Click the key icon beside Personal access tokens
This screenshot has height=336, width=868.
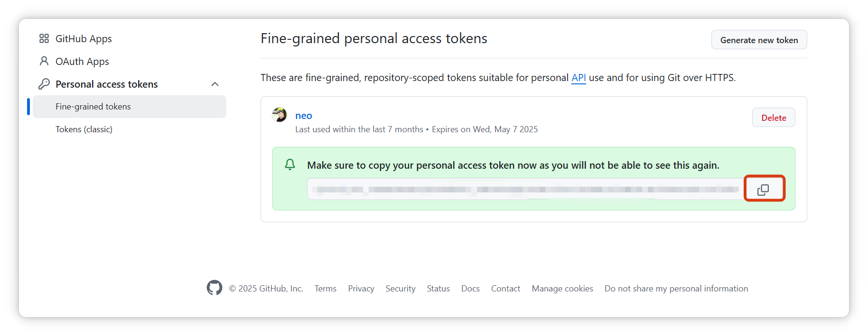tap(44, 84)
